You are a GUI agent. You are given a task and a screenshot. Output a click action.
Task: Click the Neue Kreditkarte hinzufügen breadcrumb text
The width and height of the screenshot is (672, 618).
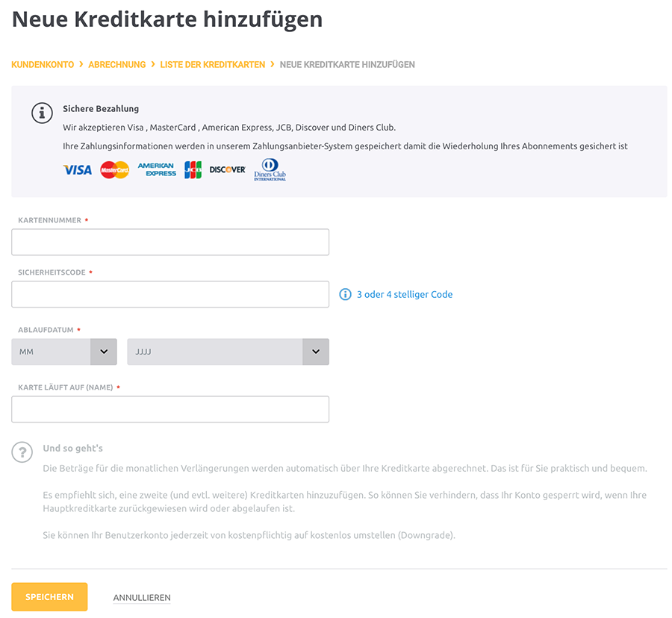pos(347,65)
